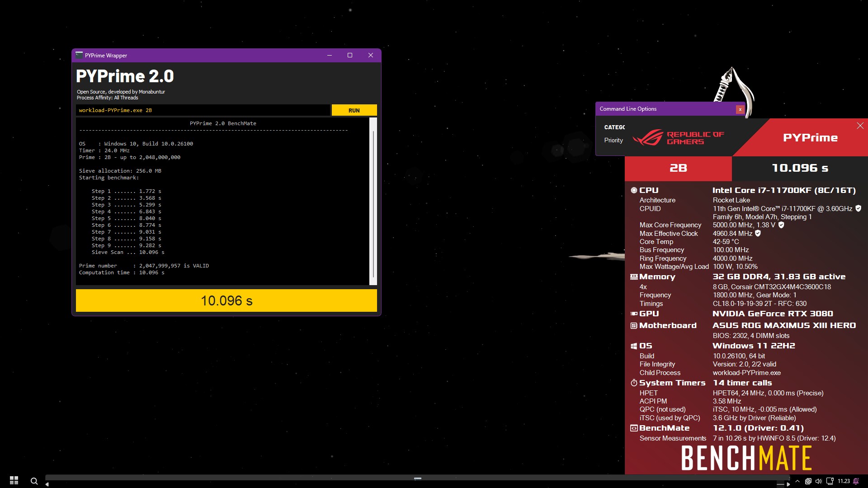Click the Rocket Lake architecture value
This screenshot has width=868, height=488.
point(731,200)
